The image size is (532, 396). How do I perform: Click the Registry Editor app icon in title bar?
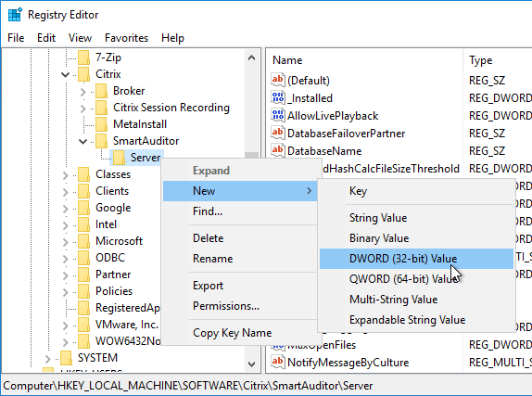click(14, 15)
